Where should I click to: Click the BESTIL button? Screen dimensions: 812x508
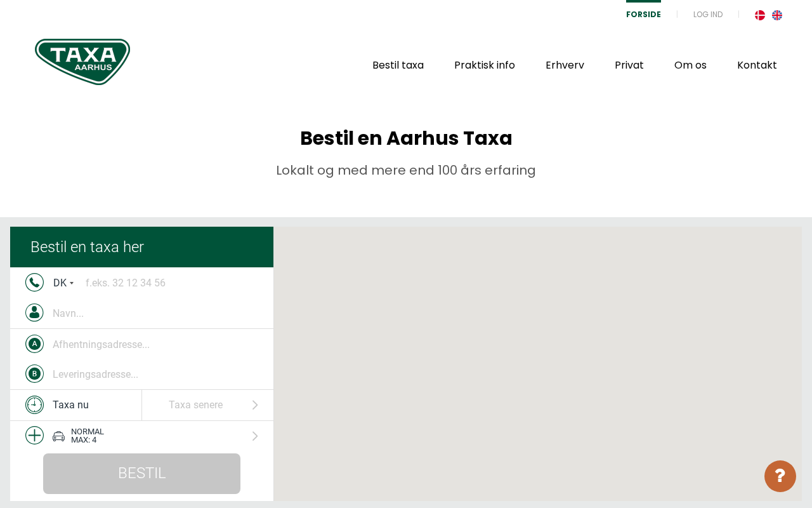coord(141,474)
